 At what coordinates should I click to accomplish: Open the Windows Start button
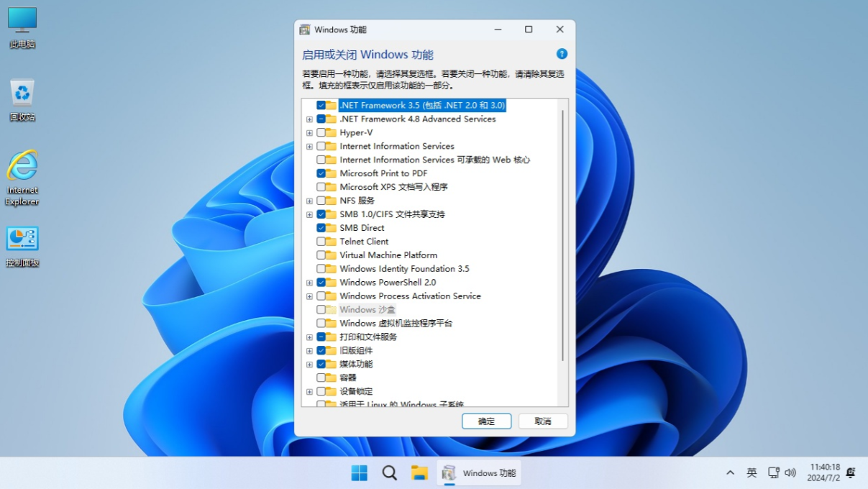pyautogui.click(x=359, y=472)
